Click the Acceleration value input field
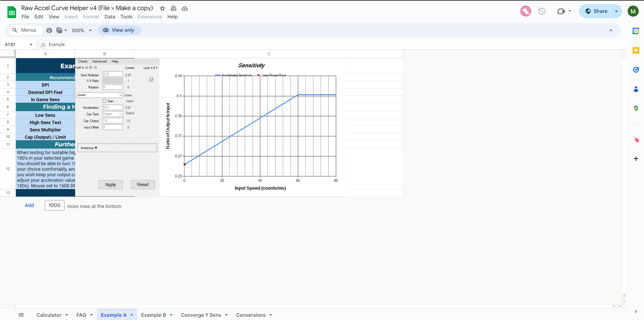644x320 pixels. 113,107
